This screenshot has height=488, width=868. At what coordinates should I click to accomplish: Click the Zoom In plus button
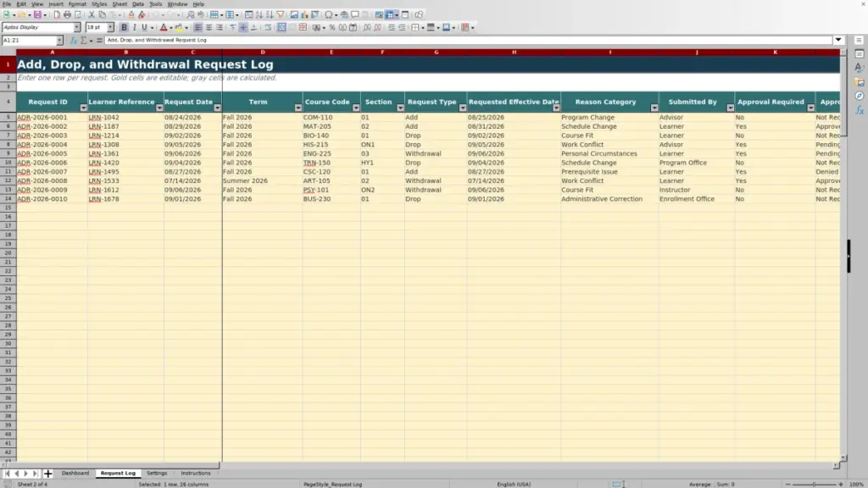[840, 484]
